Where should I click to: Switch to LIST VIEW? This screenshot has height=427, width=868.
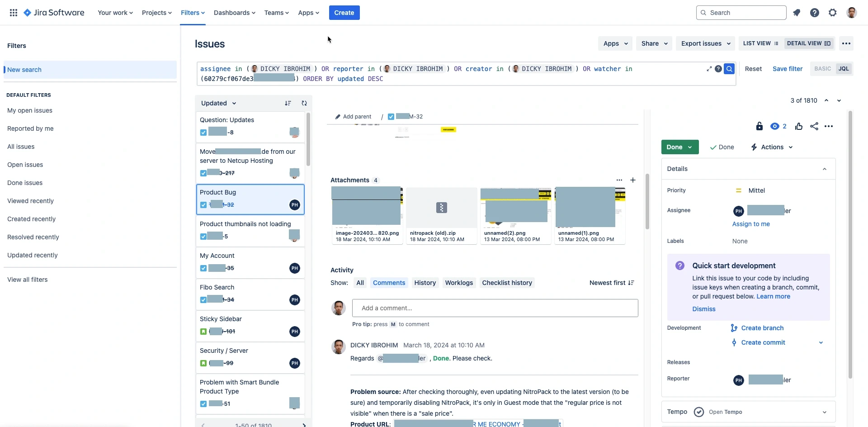(x=761, y=43)
